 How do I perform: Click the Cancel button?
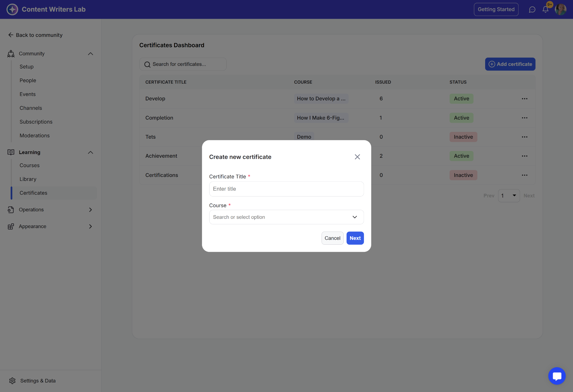click(332, 238)
